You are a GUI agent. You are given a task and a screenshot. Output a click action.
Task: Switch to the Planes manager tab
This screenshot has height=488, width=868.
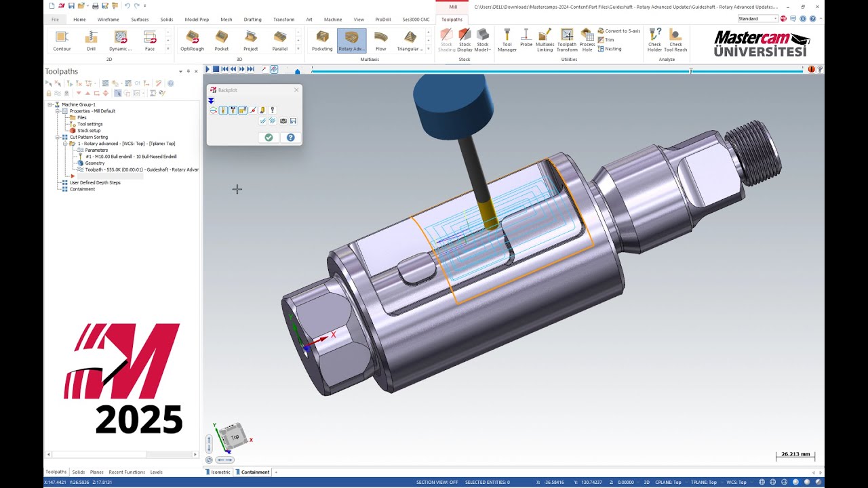[97, 472]
